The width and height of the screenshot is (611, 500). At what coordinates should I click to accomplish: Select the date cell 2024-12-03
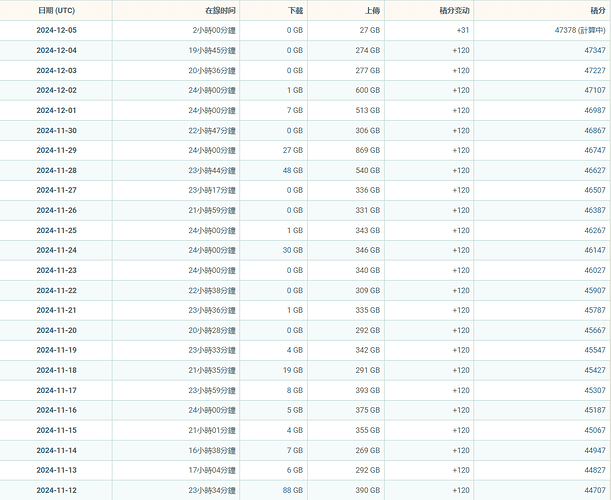(x=57, y=71)
